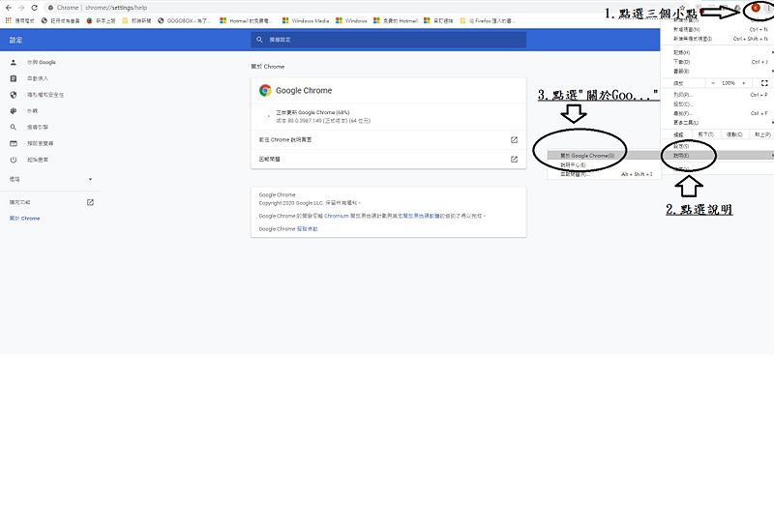774x532 pixels.
Task: Go back with the browser back arrow
Action: [x=9, y=8]
